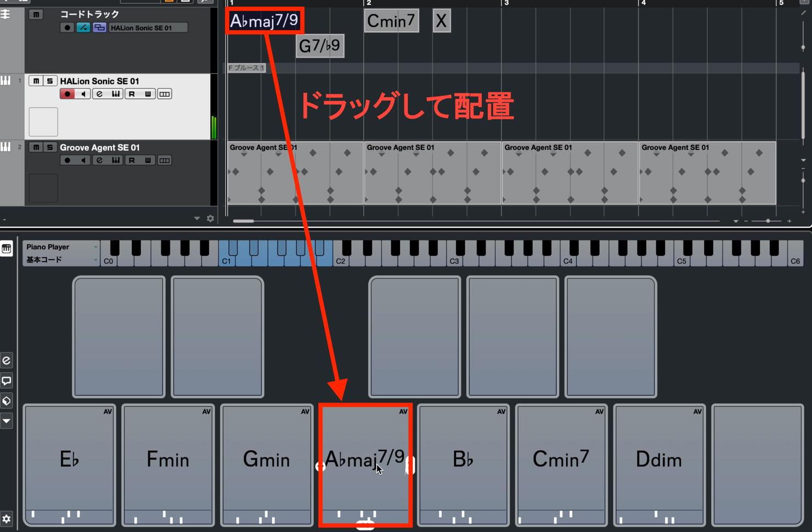
Task: Open the Piano Player dropdown
Action: click(61, 247)
